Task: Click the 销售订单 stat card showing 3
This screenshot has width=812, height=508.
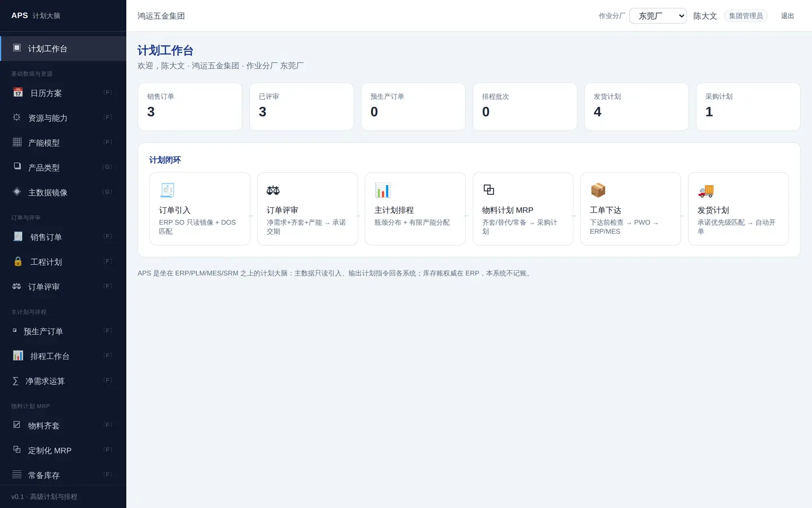Action: click(190, 107)
